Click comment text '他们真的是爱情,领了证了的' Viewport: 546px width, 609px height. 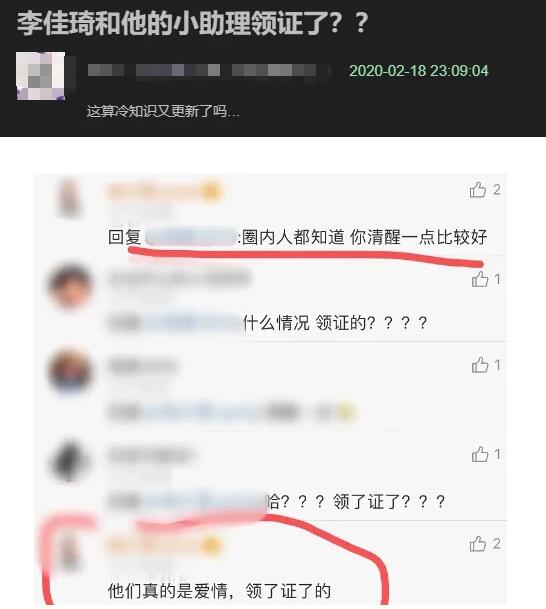tap(219, 591)
